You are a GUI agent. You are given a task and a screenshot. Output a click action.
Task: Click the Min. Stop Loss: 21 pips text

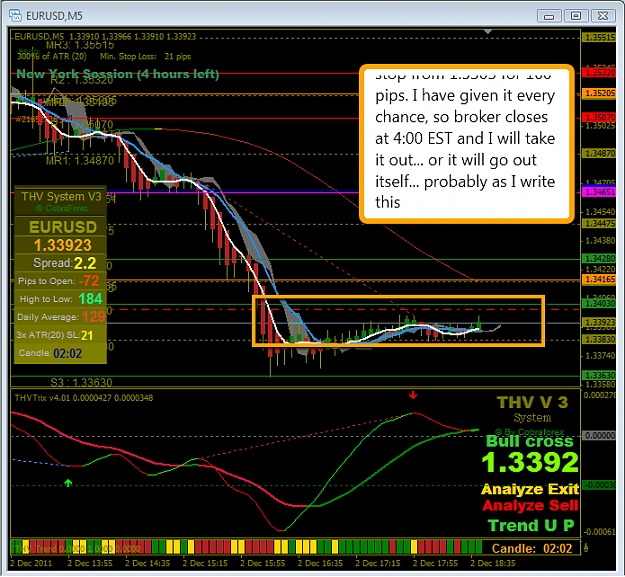[x=145, y=57]
